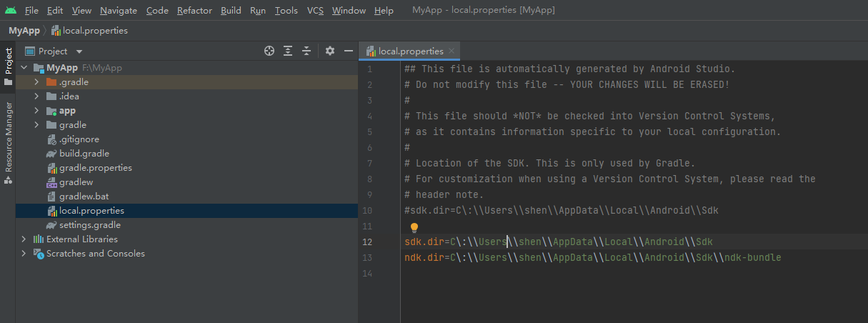The width and height of the screenshot is (868, 323).
Task: Select the .idea folder row
Action: click(x=186, y=96)
